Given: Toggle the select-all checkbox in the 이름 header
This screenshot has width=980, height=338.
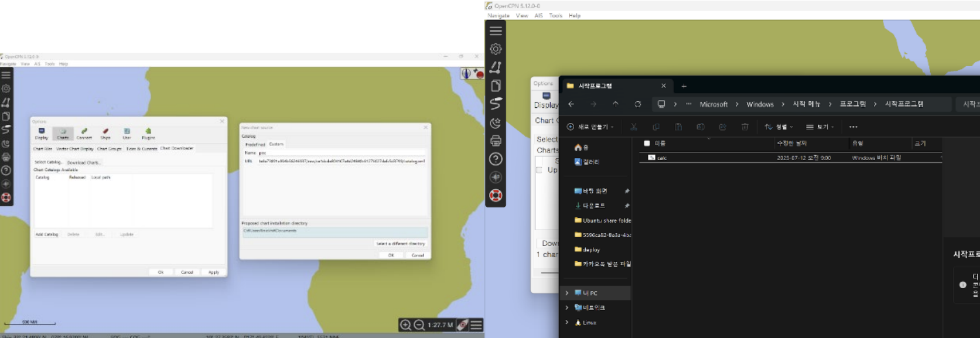Looking at the screenshot, I should click(x=647, y=143).
